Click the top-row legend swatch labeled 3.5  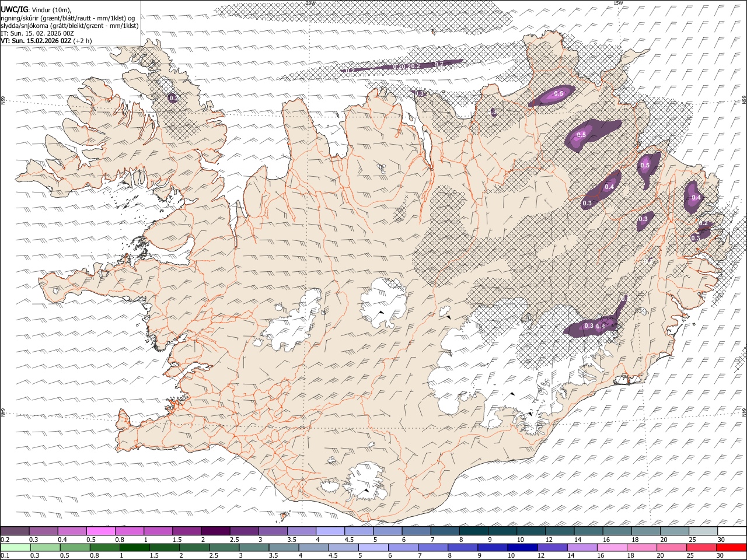tap(301, 531)
